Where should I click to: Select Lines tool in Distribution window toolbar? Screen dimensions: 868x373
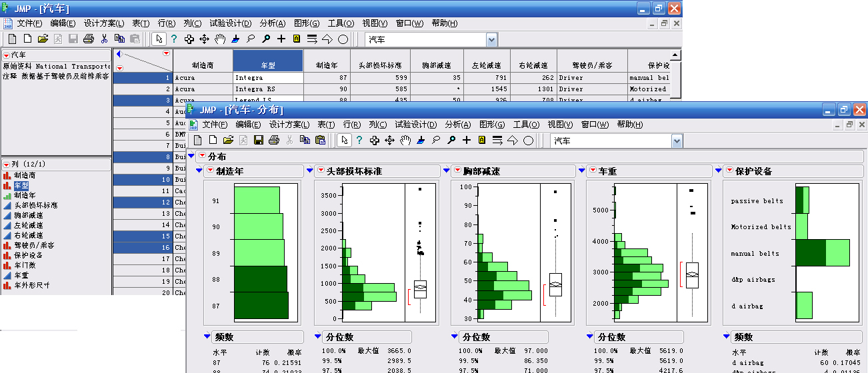[497, 140]
